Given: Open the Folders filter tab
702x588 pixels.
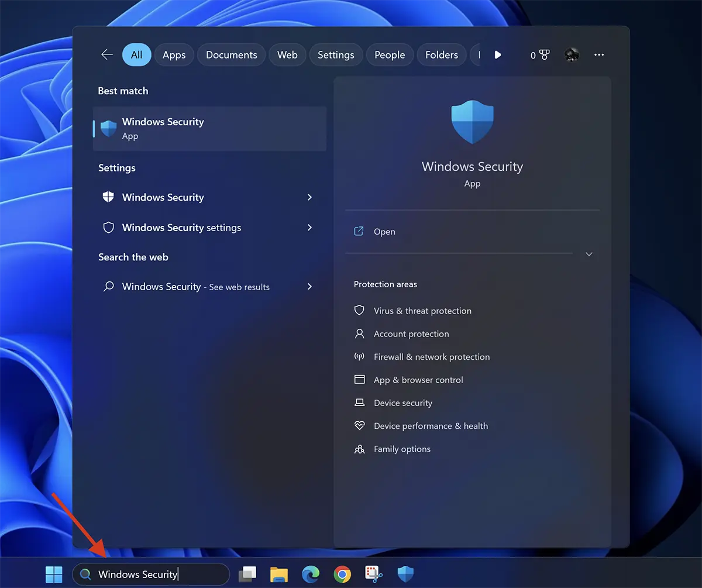Looking at the screenshot, I should 442,55.
